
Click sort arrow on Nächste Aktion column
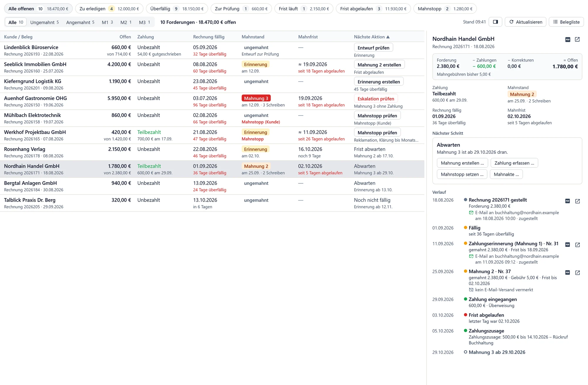click(388, 37)
